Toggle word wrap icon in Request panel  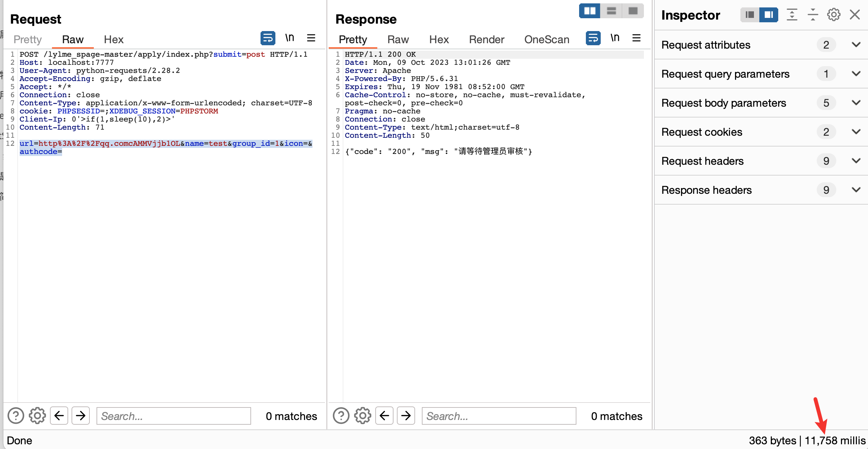click(x=268, y=38)
